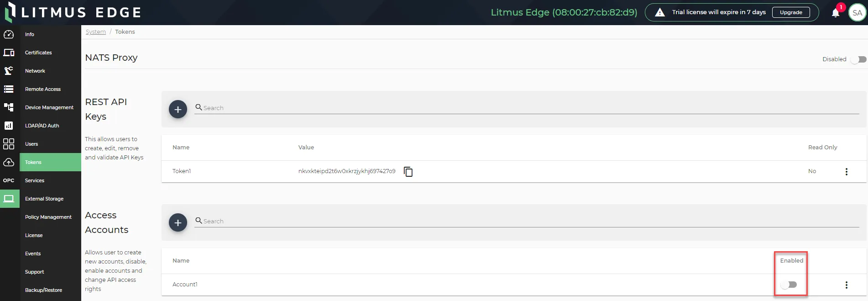
Task: Click the trial license warning triangle icon
Action: [660, 12]
